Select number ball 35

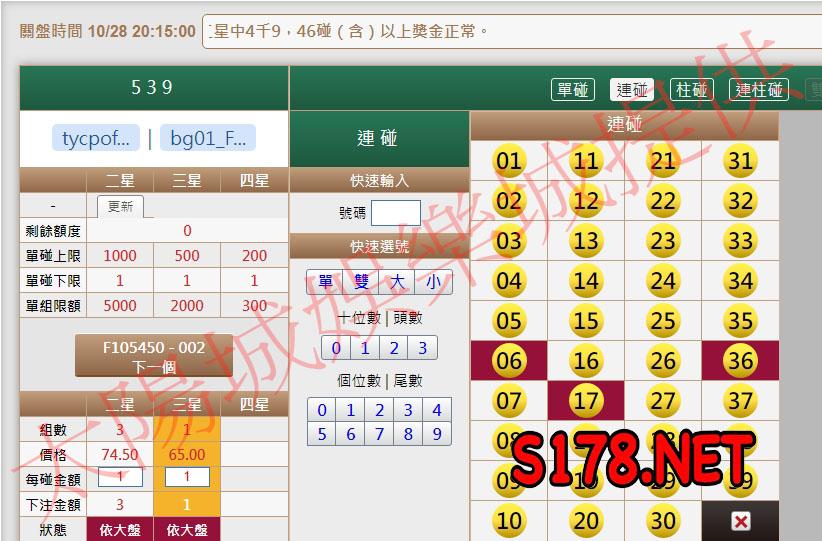pyautogui.click(x=740, y=321)
